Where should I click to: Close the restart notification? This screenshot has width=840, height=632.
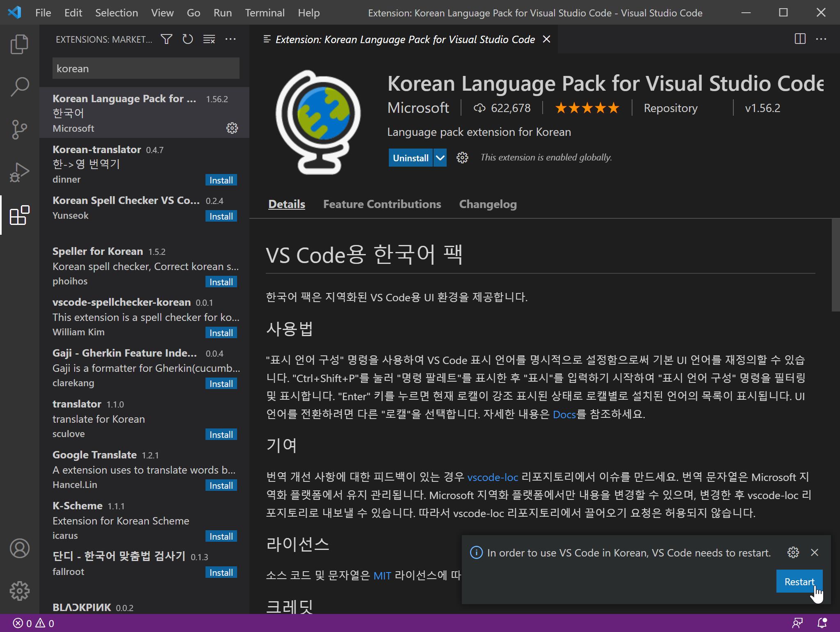point(815,553)
